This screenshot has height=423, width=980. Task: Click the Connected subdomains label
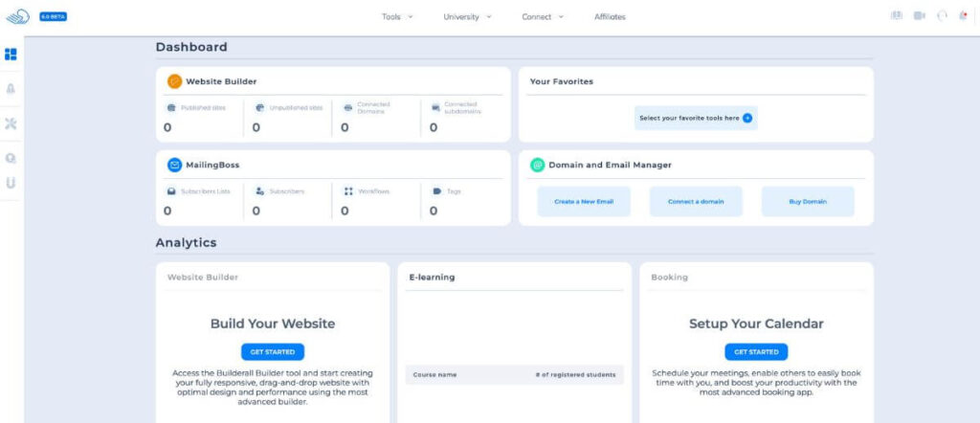(x=462, y=107)
